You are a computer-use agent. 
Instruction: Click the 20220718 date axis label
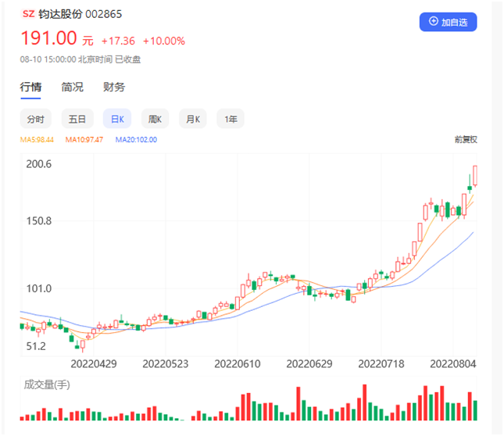point(381,364)
